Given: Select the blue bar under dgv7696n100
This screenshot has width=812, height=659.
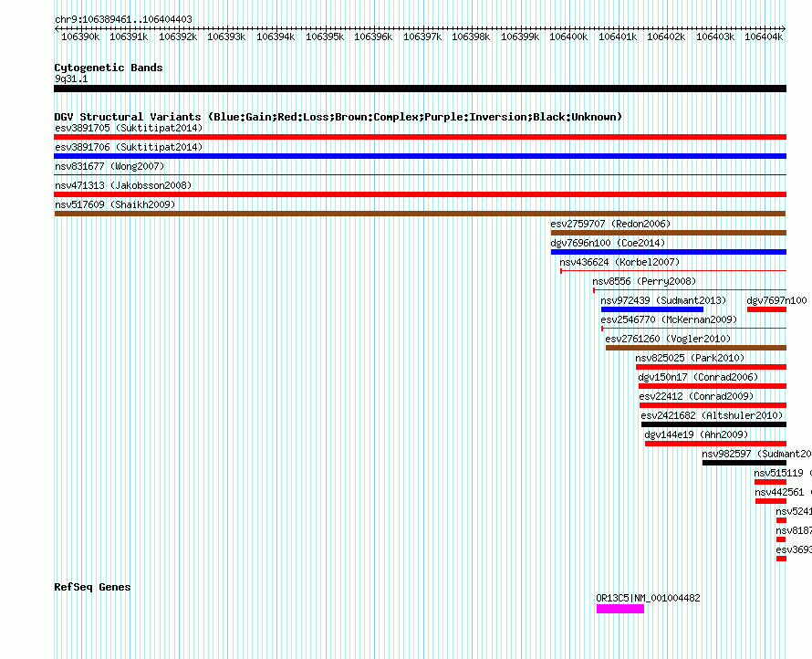Looking at the screenshot, I should pos(669,252).
